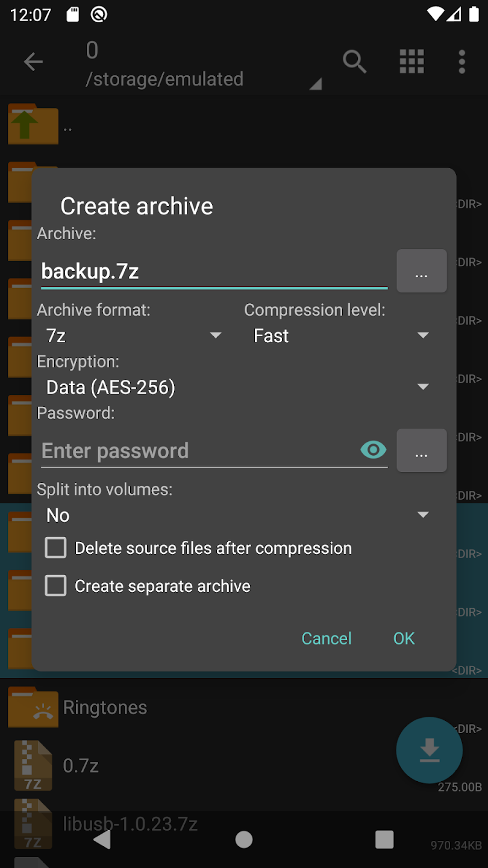The width and height of the screenshot is (488, 868).
Task: Switch view with the grid icon
Action: (412, 61)
